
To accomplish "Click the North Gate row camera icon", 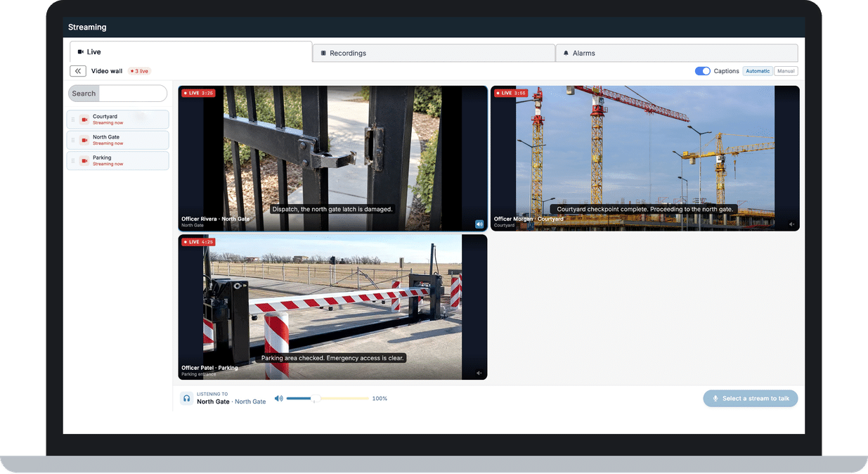I will (x=84, y=140).
